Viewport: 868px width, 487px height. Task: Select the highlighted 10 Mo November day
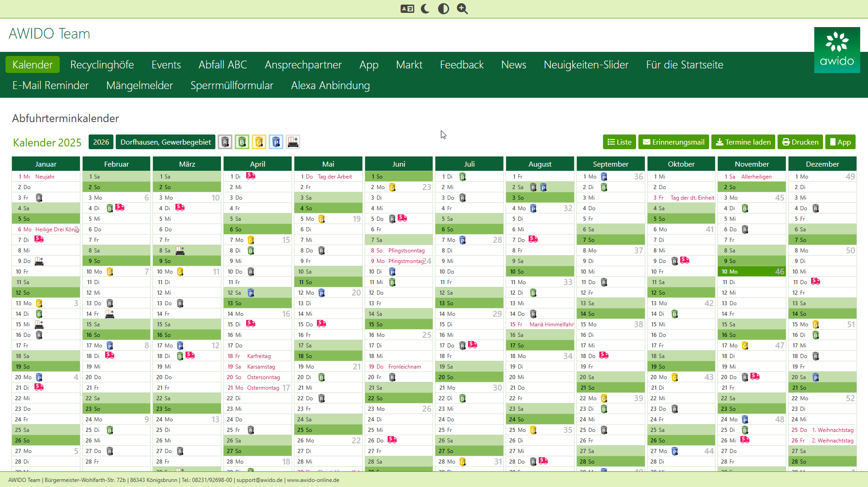pos(751,271)
